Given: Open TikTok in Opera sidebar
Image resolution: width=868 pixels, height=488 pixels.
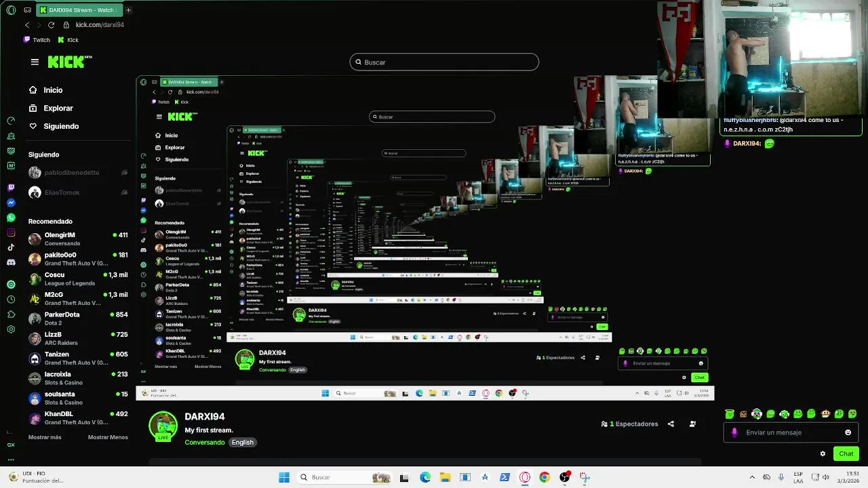Looking at the screenshot, I should point(11,247).
